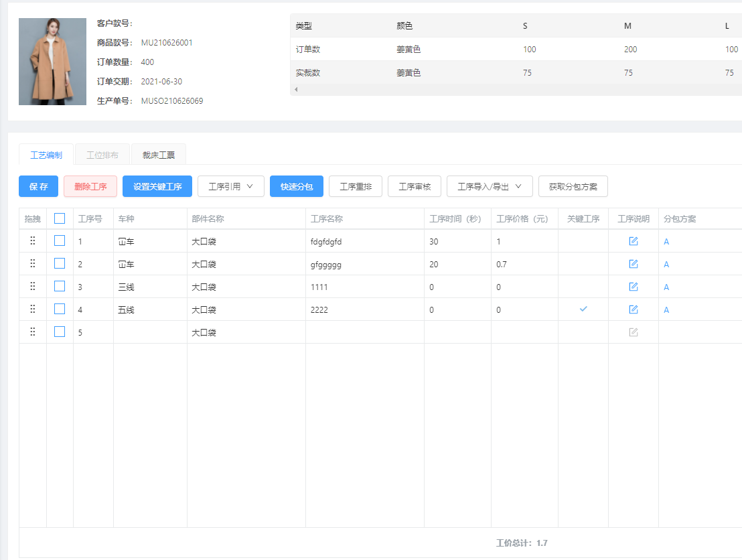This screenshot has width=742, height=560.
Task: Grab the drag handle of empty row 5
Action: (32, 331)
